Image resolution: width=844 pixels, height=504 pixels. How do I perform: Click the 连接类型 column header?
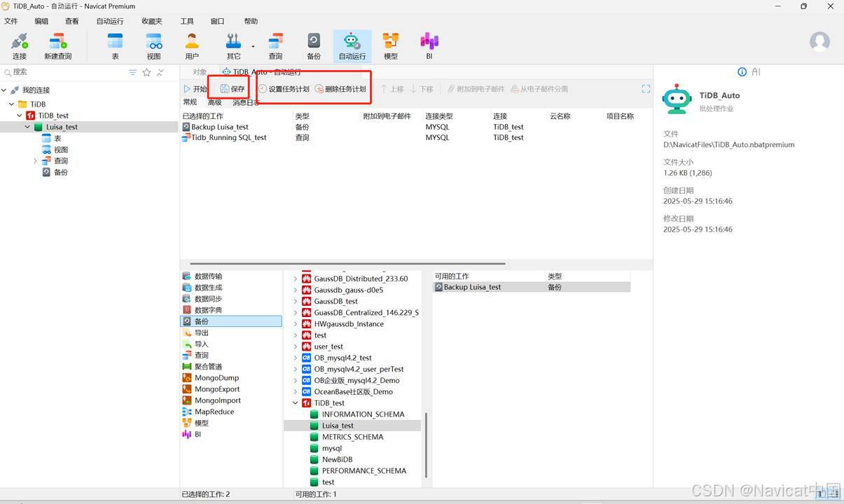[x=439, y=116]
